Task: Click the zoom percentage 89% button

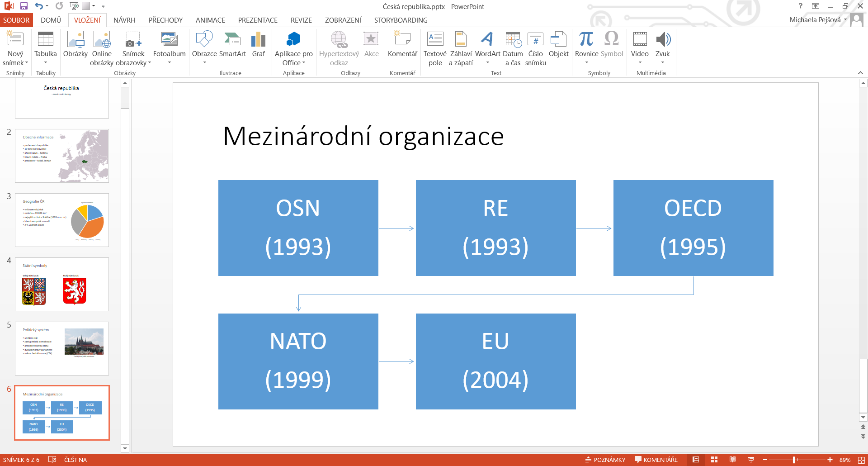Action: 844,460
